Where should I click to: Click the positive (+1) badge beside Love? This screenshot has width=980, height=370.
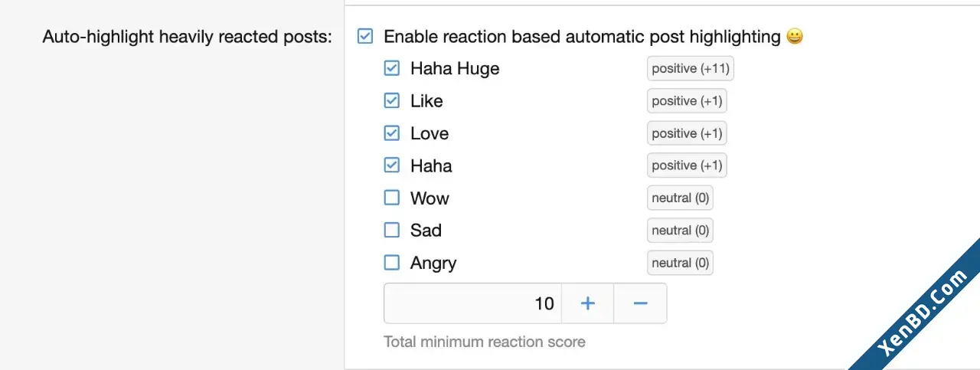(687, 133)
